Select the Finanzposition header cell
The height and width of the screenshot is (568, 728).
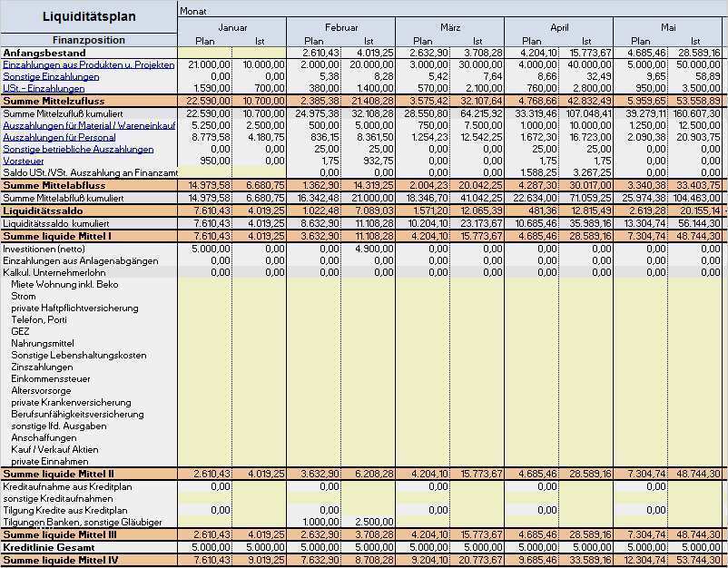(89, 40)
